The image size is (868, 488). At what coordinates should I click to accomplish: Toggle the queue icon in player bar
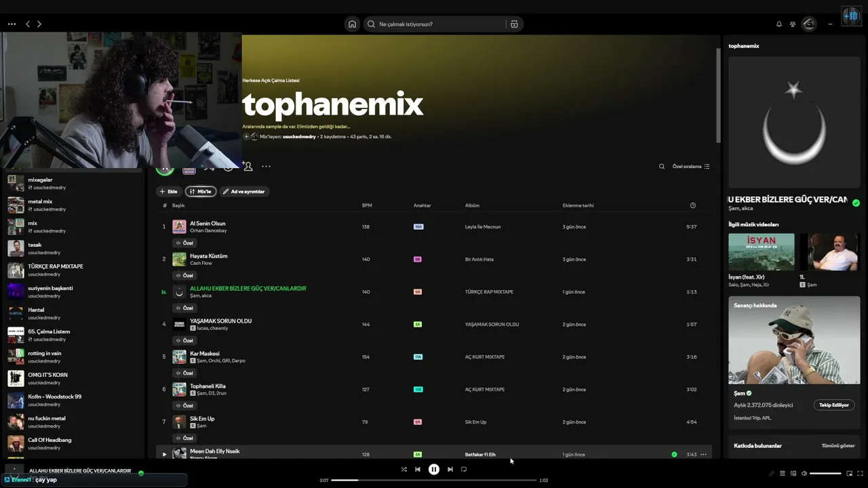pos(783,473)
